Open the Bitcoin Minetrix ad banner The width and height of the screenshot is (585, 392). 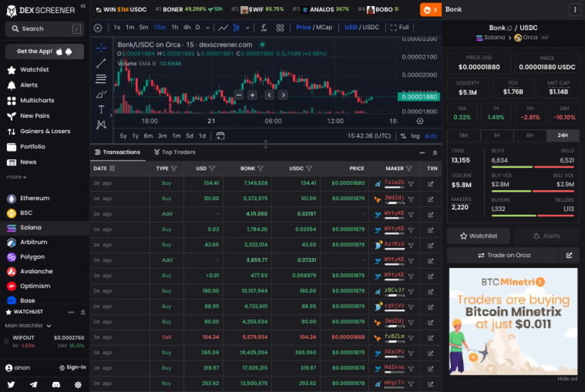tap(513, 321)
